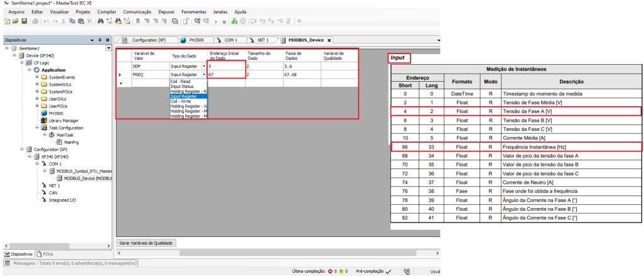The image size is (644, 276).
Task: Open the Tipo do Dado dropdown for DDP row
Action: (204, 65)
